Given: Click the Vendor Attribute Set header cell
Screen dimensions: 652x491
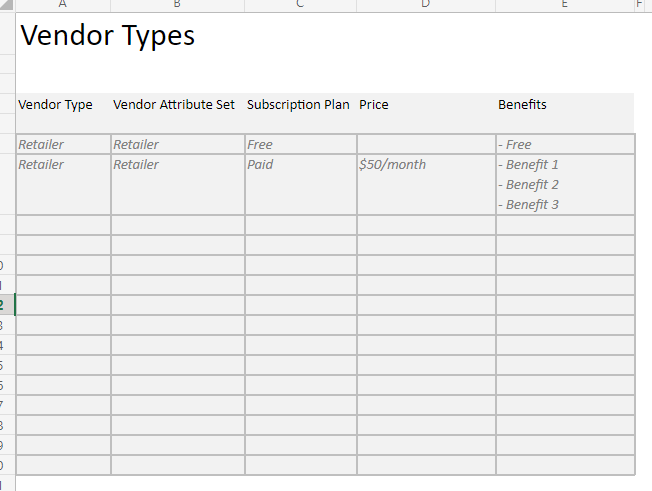Looking at the screenshot, I should 178,113.
